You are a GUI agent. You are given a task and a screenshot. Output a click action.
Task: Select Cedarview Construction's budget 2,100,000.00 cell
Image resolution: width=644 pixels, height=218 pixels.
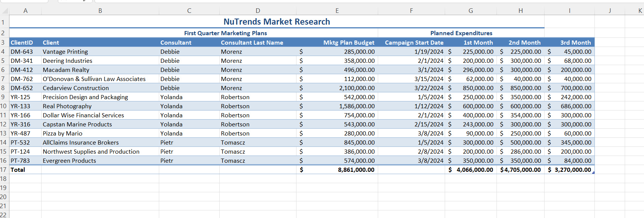click(356, 88)
